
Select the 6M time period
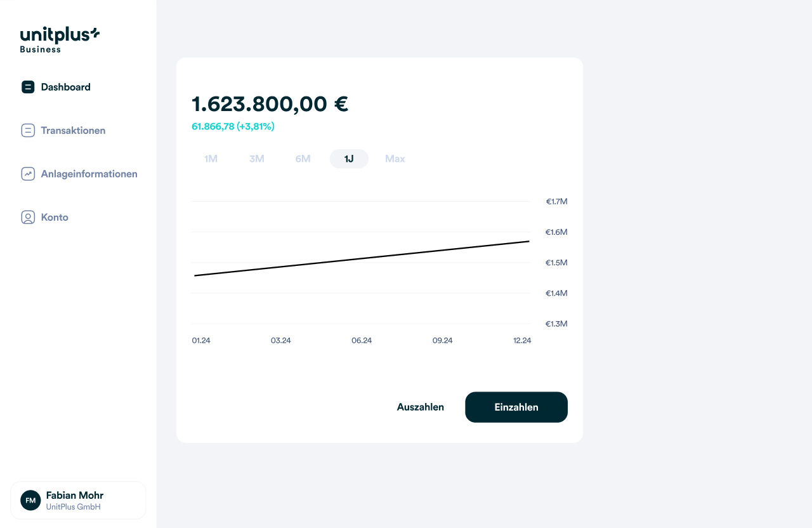pyautogui.click(x=303, y=159)
